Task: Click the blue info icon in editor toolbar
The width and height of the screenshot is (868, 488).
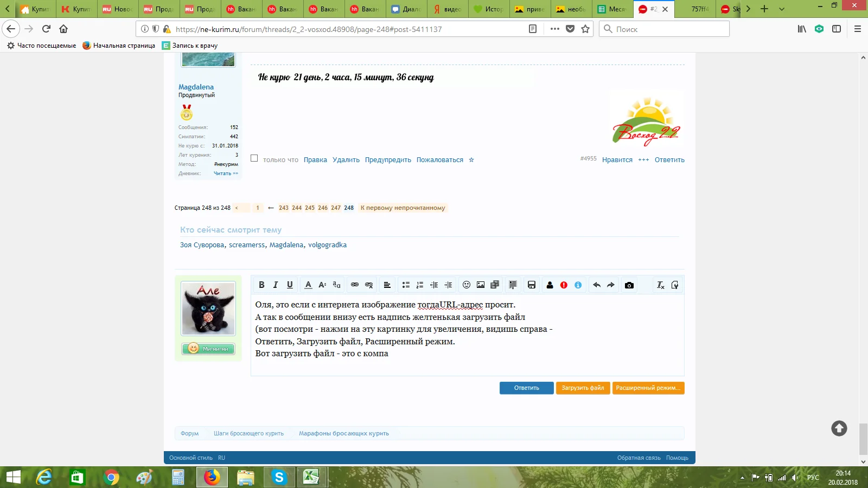Action: pyautogui.click(x=578, y=285)
